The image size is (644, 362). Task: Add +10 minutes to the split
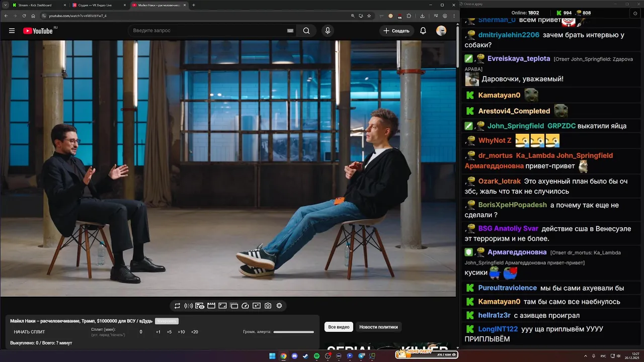181,332
